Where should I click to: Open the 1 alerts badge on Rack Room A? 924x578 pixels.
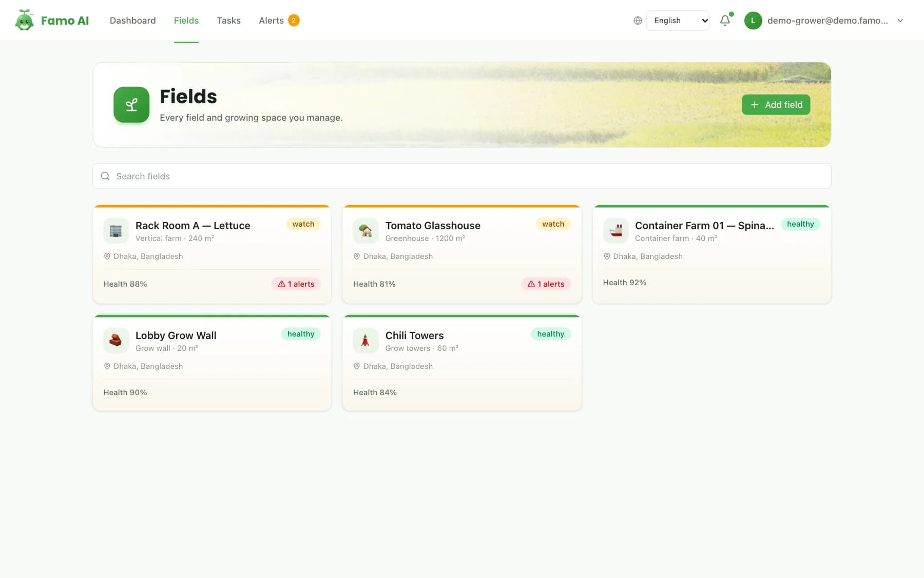click(296, 284)
